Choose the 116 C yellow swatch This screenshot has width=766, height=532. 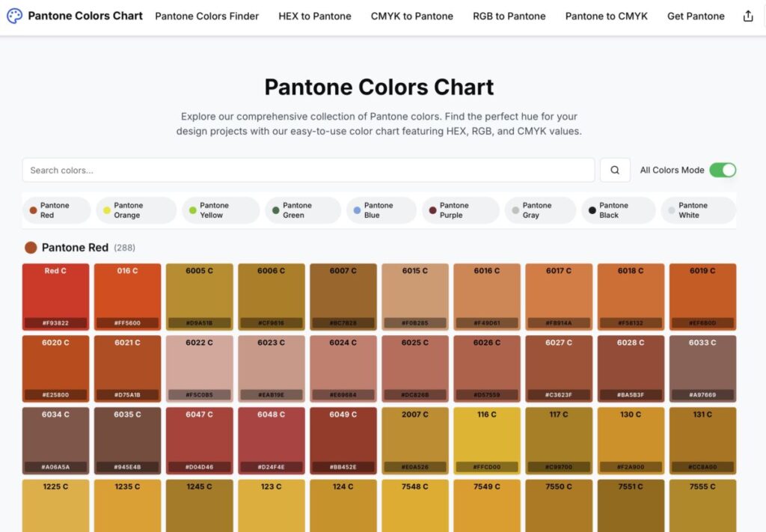pos(487,440)
